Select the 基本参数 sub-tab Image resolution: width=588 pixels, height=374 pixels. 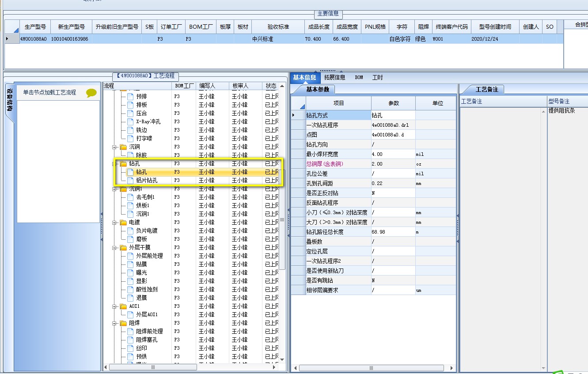(318, 89)
